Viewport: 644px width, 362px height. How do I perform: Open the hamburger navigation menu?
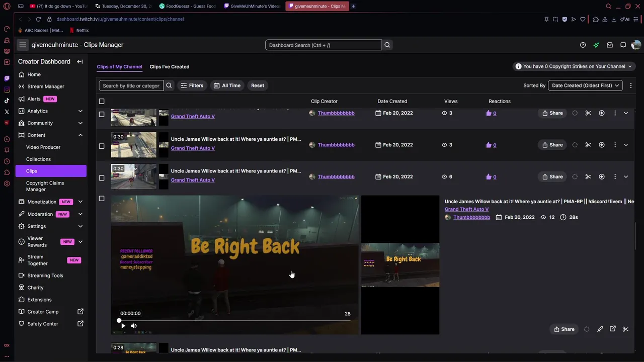[23, 45]
